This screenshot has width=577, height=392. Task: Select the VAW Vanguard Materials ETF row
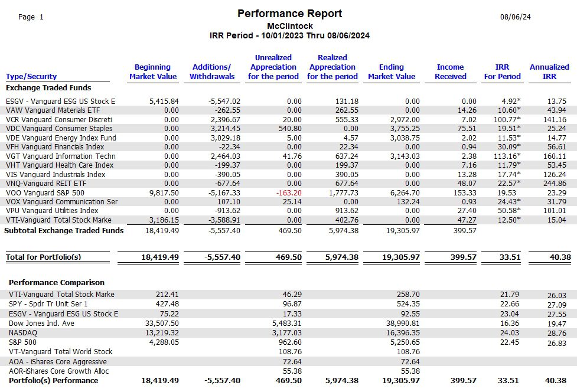click(288, 110)
